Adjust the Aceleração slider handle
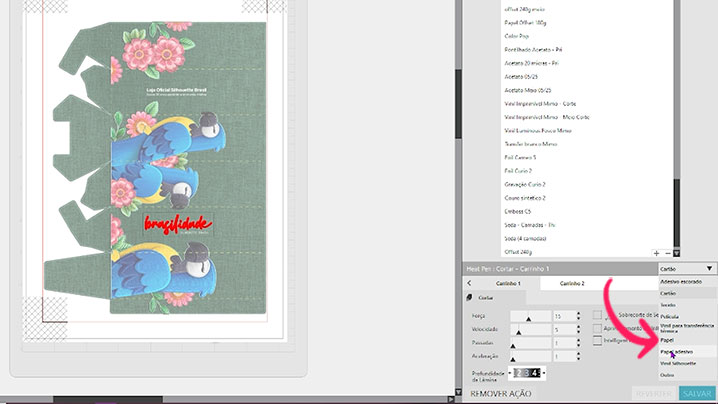 pos(513,359)
